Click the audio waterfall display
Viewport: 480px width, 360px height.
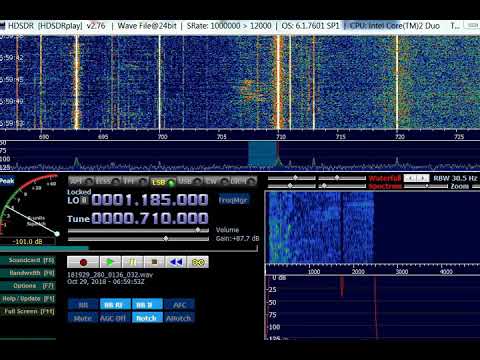[x=372, y=227]
